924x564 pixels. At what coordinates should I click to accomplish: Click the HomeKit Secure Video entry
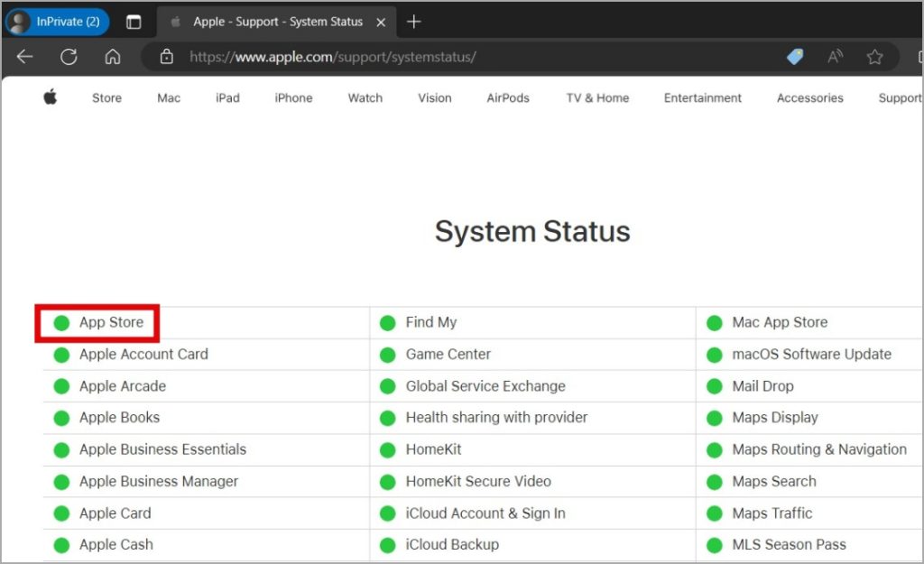point(478,482)
